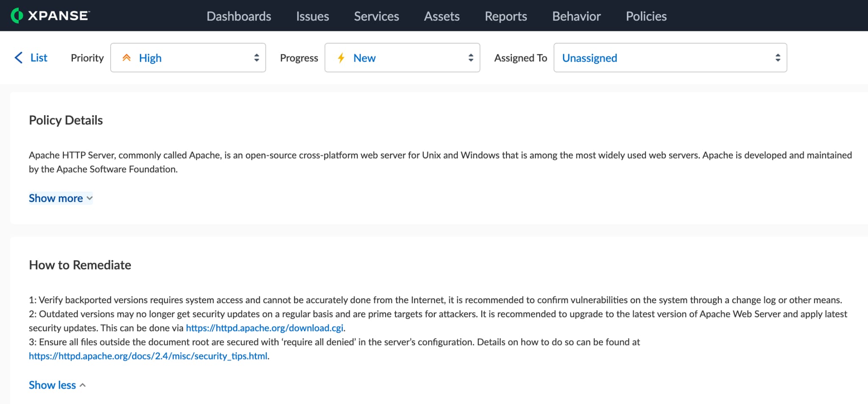The height and width of the screenshot is (404, 868).
Task: Open the Priority dropdown
Action: 188,58
